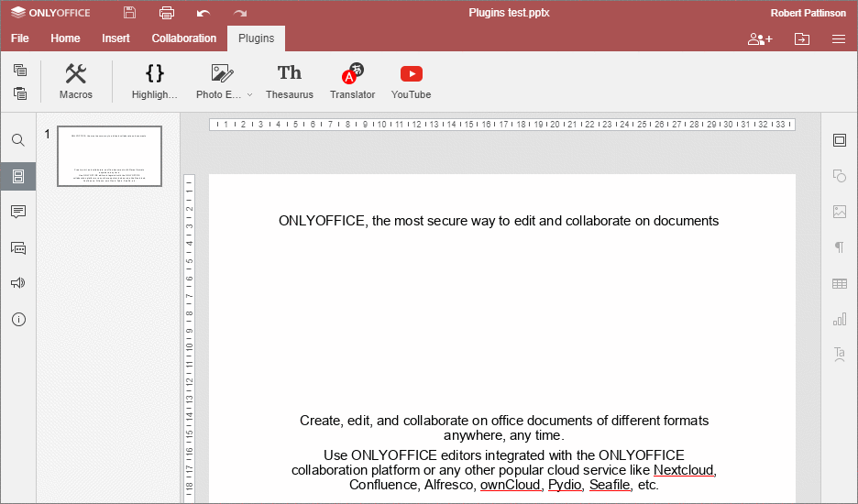Click the vertical ruler beside the slide
The width and height of the screenshot is (858, 504).
pos(190,337)
